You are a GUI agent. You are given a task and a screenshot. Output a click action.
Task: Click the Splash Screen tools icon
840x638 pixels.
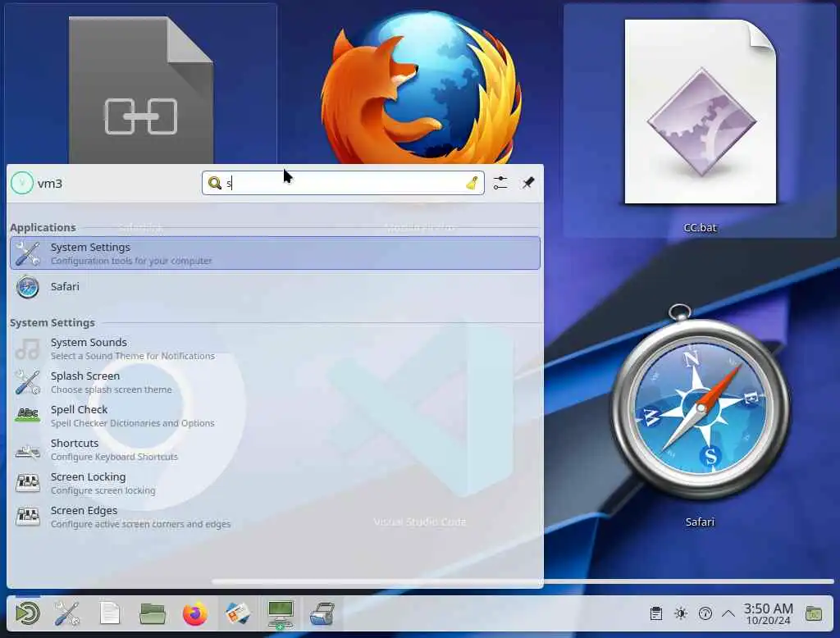pyautogui.click(x=27, y=382)
